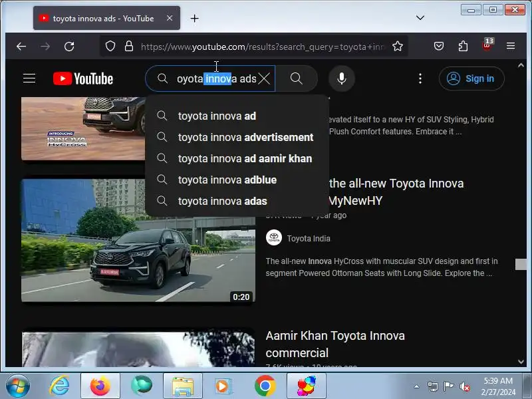
Task: Click the scrollbar up arrow
Action: [x=521, y=65]
